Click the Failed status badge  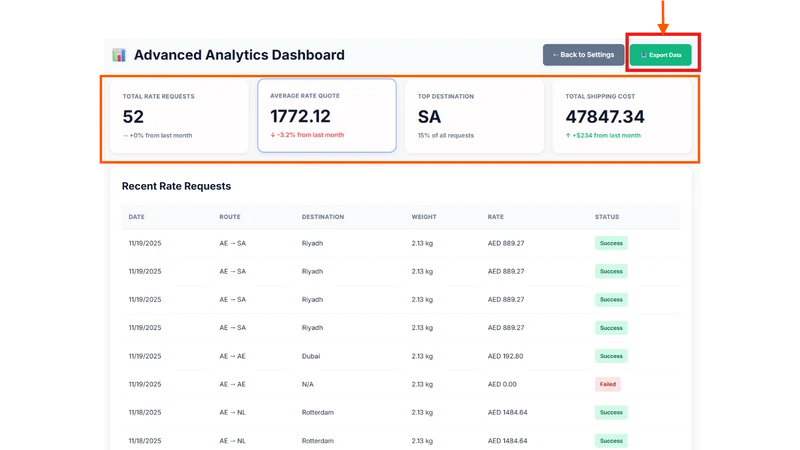click(x=608, y=384)
